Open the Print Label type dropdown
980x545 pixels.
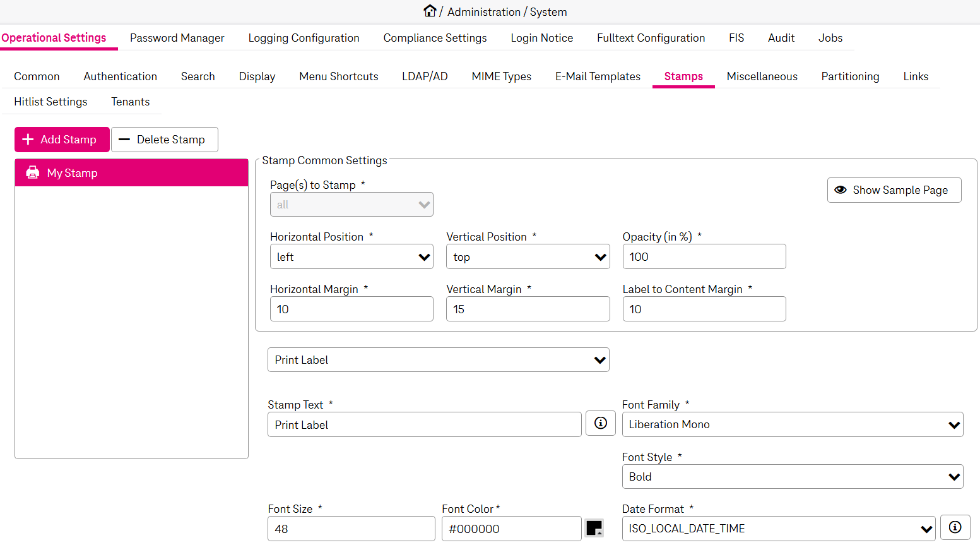coord(438,360)
